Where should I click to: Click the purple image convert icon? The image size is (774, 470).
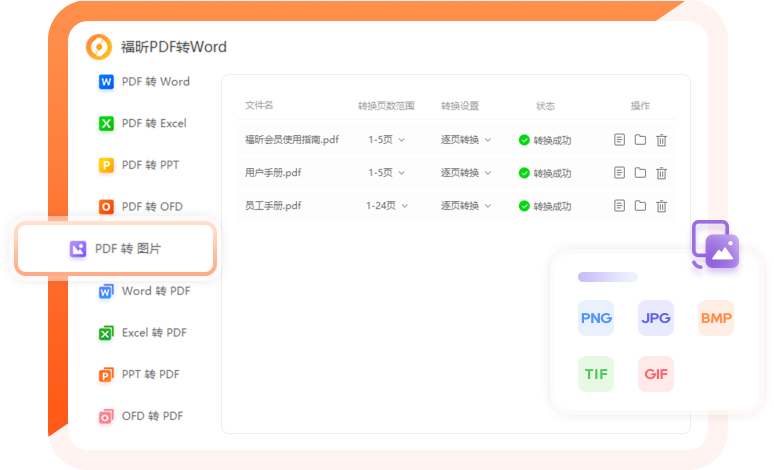click(x=715, y=245)
